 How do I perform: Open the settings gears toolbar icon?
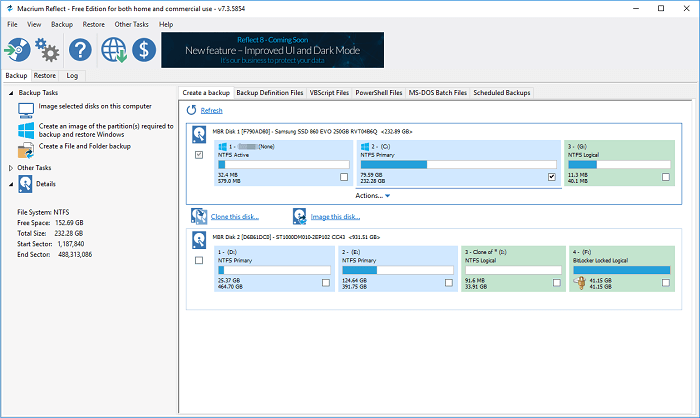47,50
